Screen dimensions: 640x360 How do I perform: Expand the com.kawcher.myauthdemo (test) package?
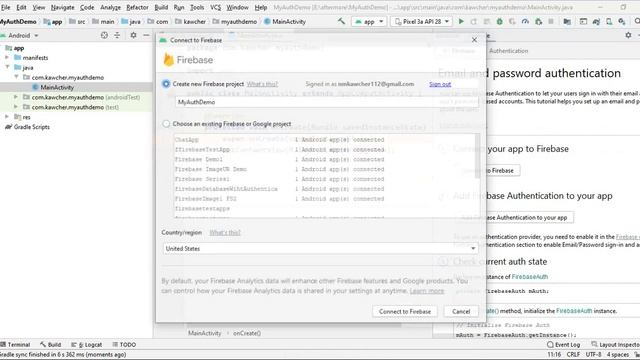point(16,107)
